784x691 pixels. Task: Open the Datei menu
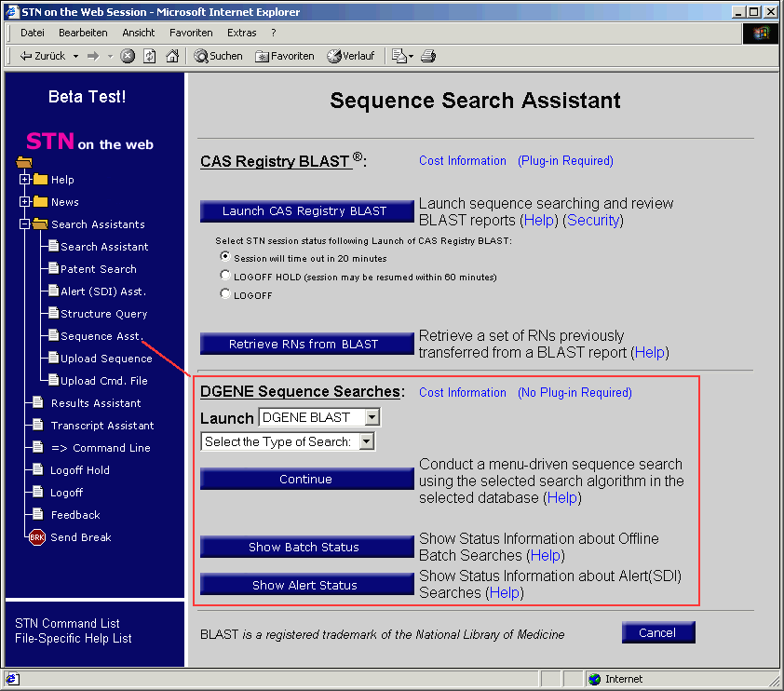pyautogui.click(x=32, y=33)
